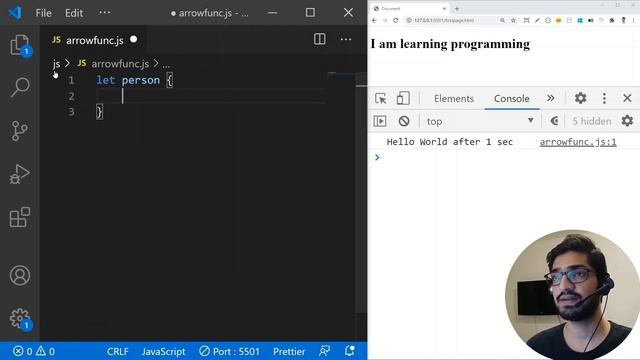Click the '5 hidden' messages label

(x=591, y=121)
